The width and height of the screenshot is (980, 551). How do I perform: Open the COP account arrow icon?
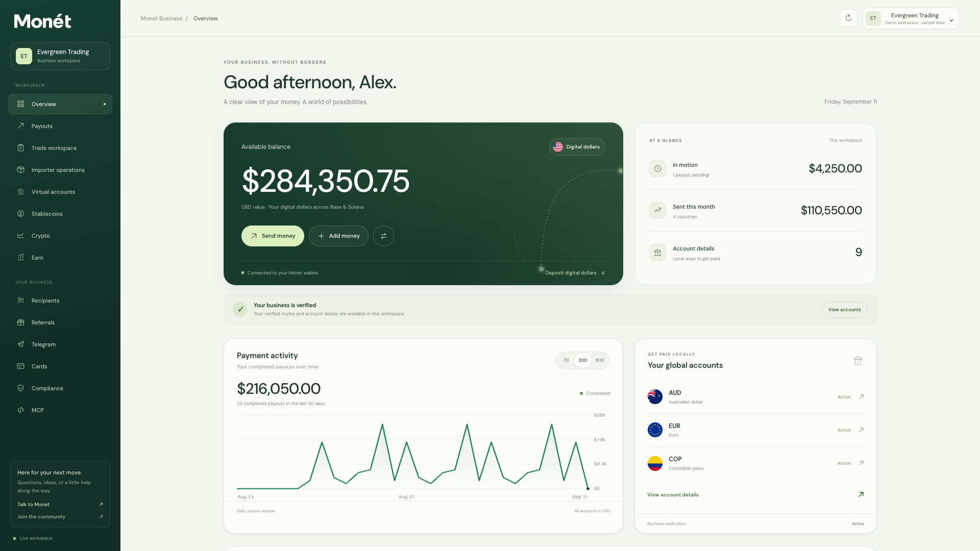click(x=861, y=463)
